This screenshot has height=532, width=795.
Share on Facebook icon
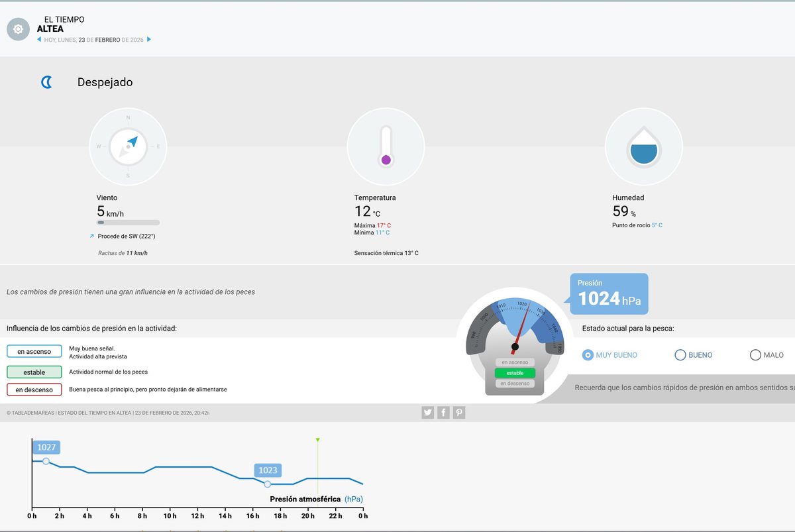point(444,413)
